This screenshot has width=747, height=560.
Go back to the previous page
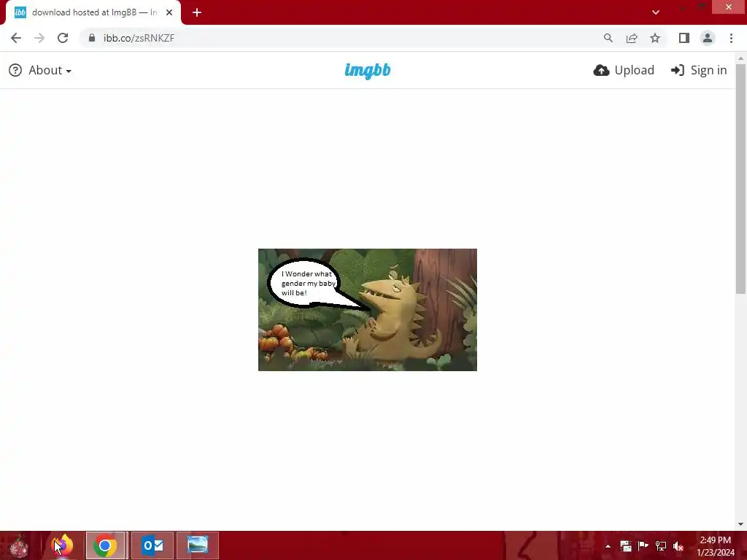[16, 38]
